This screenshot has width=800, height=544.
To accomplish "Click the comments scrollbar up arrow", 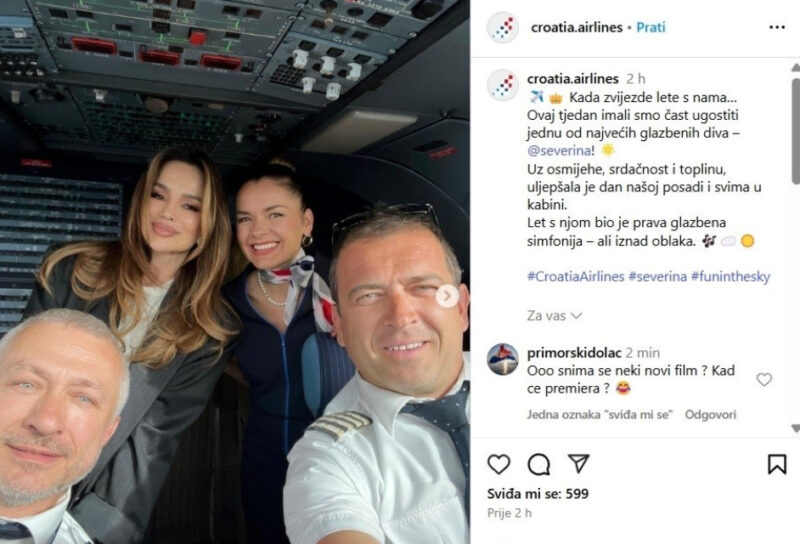I will [795, 67].
